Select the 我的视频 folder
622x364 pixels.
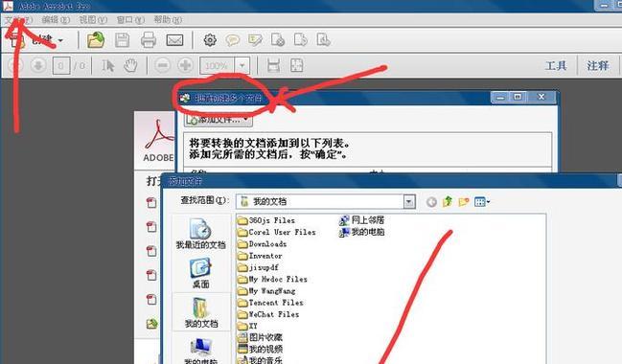click(260, 349)
